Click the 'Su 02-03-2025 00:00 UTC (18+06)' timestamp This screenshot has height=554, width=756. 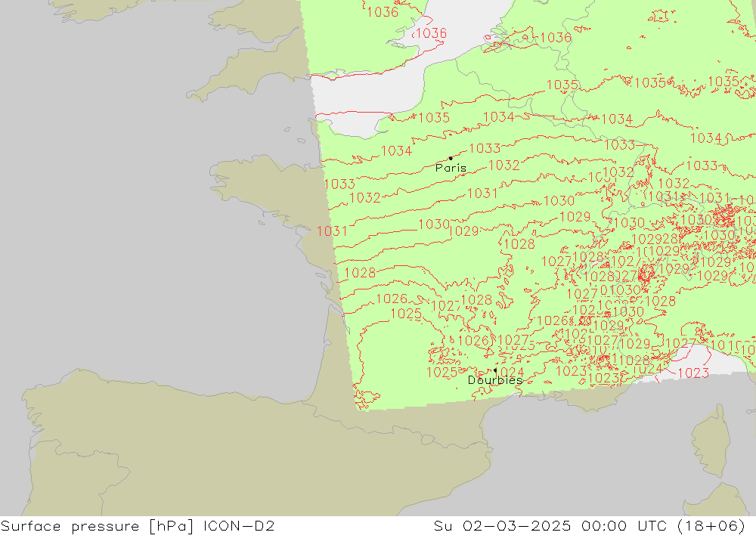click(x=589, y=526)
